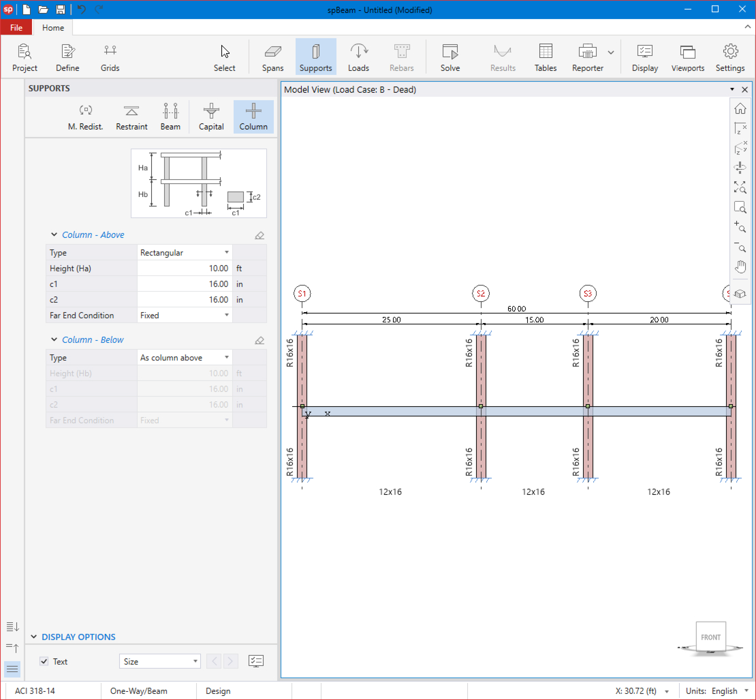The width and height of the screenshot is (756, 700).
Task: Clear Column - Above with eraser icon
Action: point(259,235)
